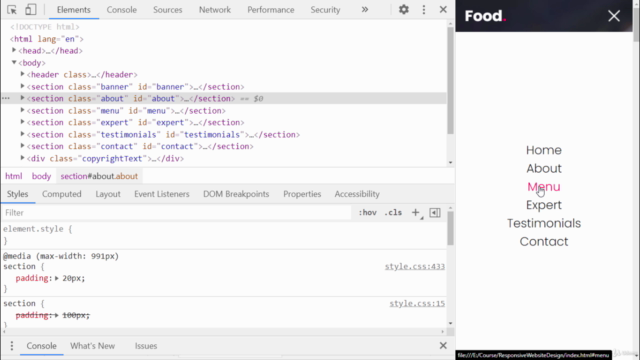Go to the Testimonials nav link
640x360 pixels.
[544, 223]
